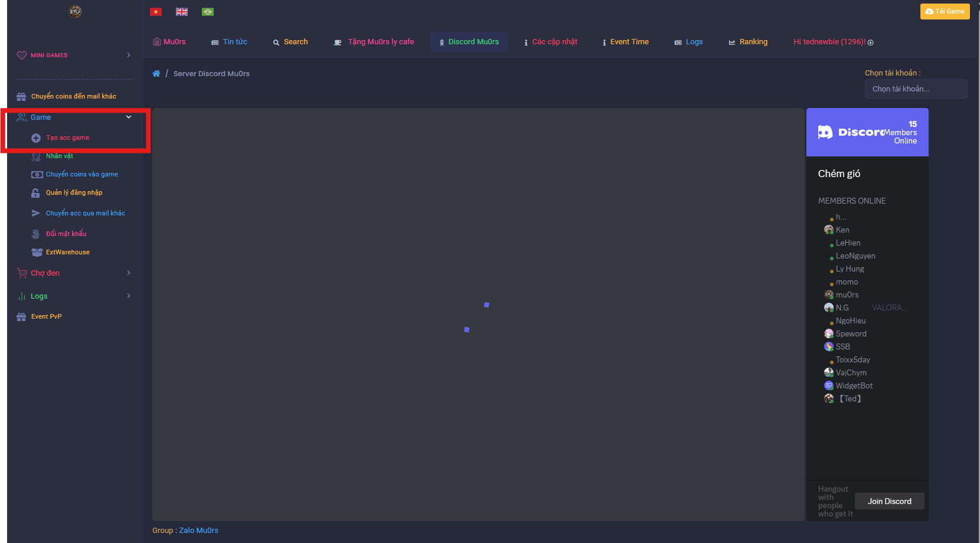Open the settings gear next to tednewbie

[x=871, y=42]
